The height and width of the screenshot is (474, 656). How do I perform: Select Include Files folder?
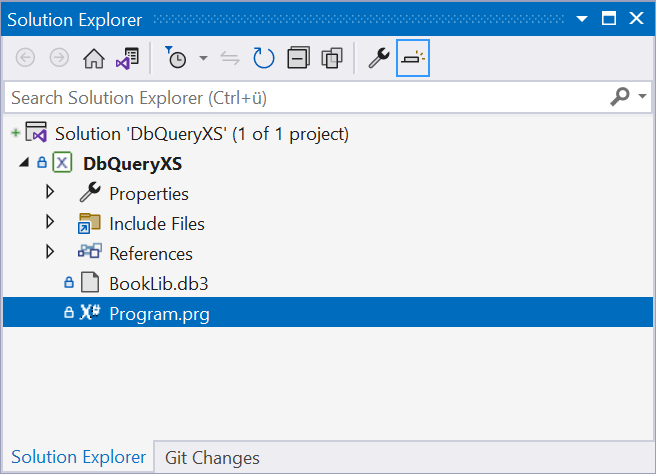click(157, 224)
